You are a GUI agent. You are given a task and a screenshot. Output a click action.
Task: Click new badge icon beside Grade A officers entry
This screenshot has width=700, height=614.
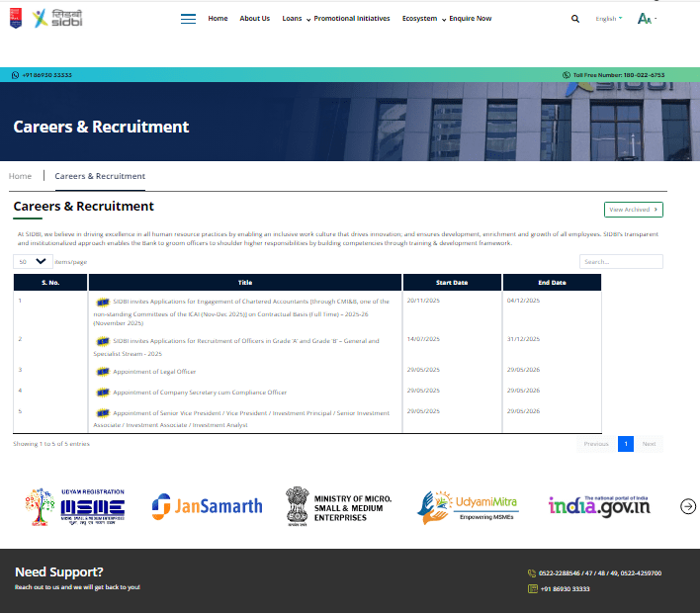coord(103,342)
